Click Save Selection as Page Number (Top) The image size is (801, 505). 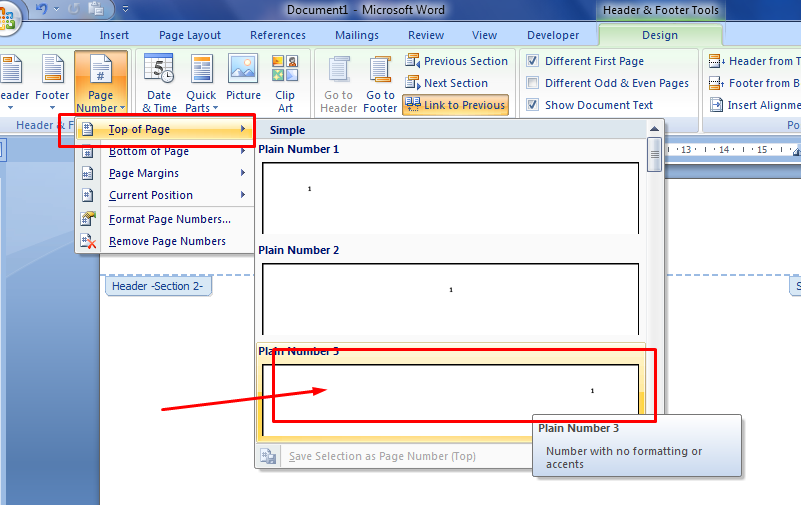pos(382,456)
